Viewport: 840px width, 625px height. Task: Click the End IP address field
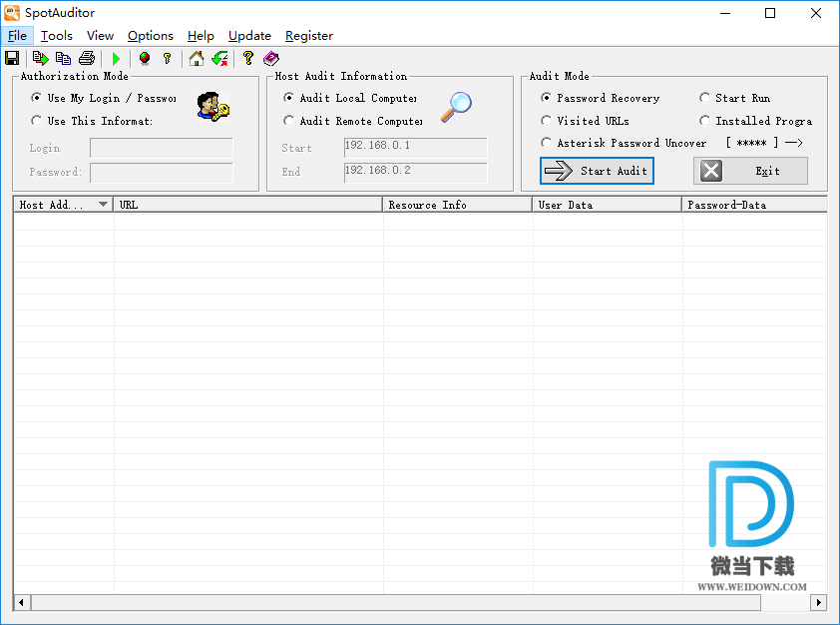[x=415, y=173]
